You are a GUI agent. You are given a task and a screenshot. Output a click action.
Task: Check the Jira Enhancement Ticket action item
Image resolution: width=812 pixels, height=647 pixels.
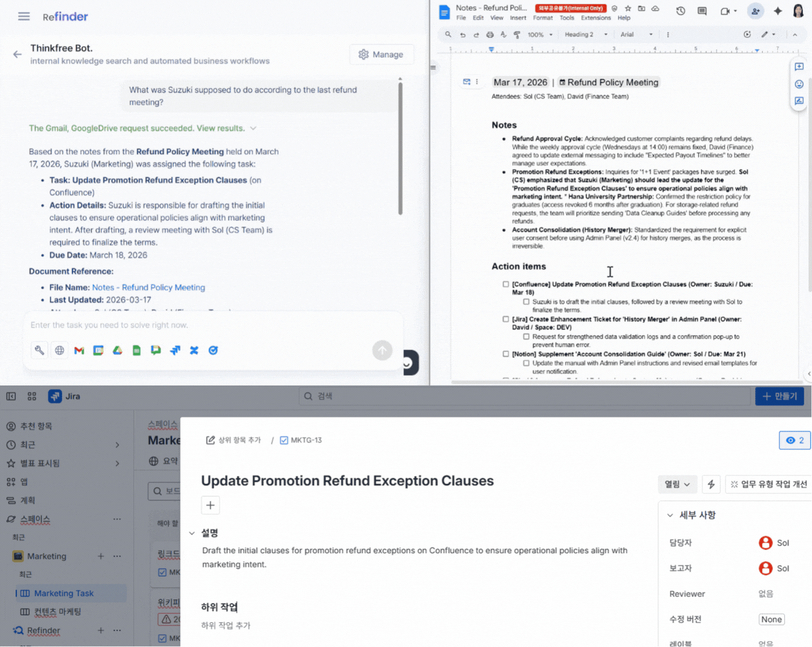coord(505,319)
